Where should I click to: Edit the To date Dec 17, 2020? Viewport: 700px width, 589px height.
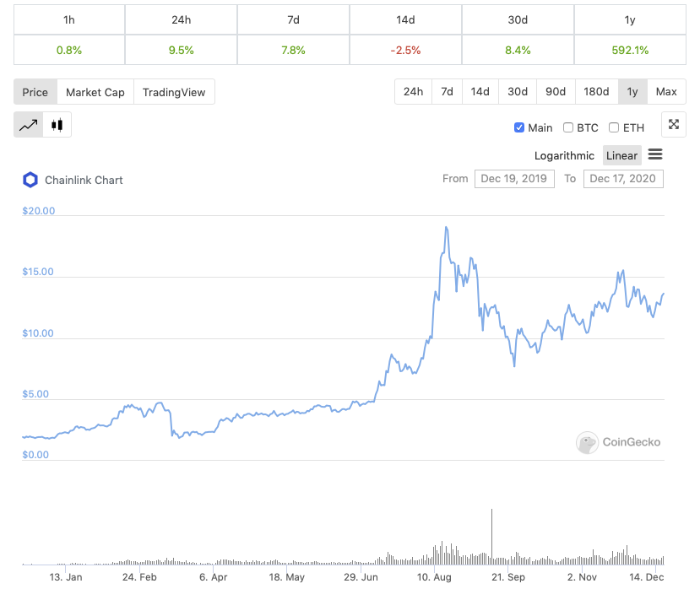pyautogui.click(x=623, y=179)
